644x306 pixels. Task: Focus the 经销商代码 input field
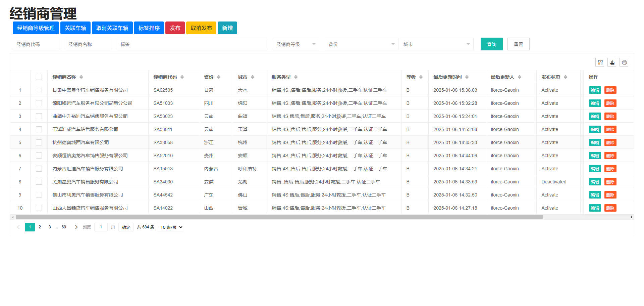36,44
